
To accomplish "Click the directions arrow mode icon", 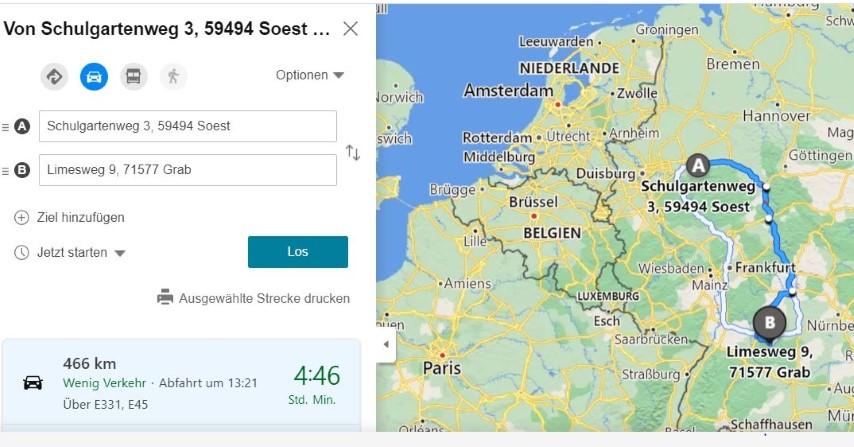I will [x=54, y=76].
